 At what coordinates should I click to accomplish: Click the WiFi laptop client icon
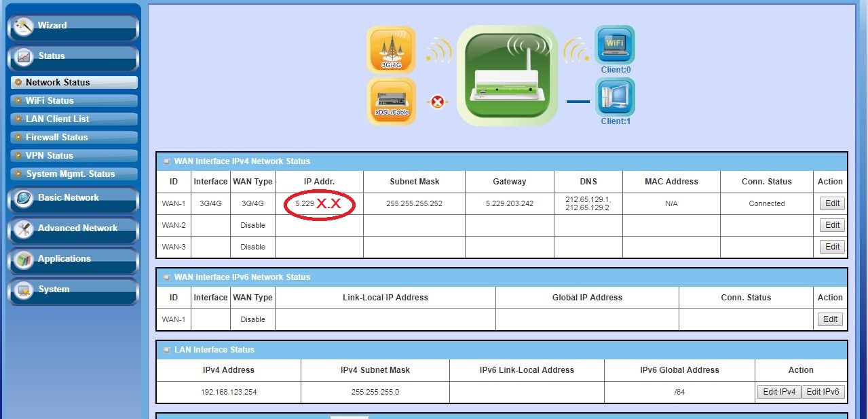(x=615, y=45)
